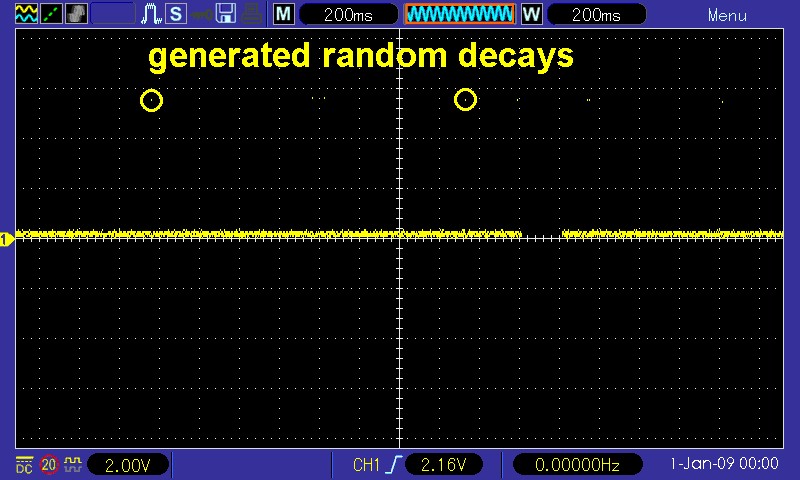Click the channel 1 ground level marker
This screenshot has height=480, width=800.
(7, 239)
